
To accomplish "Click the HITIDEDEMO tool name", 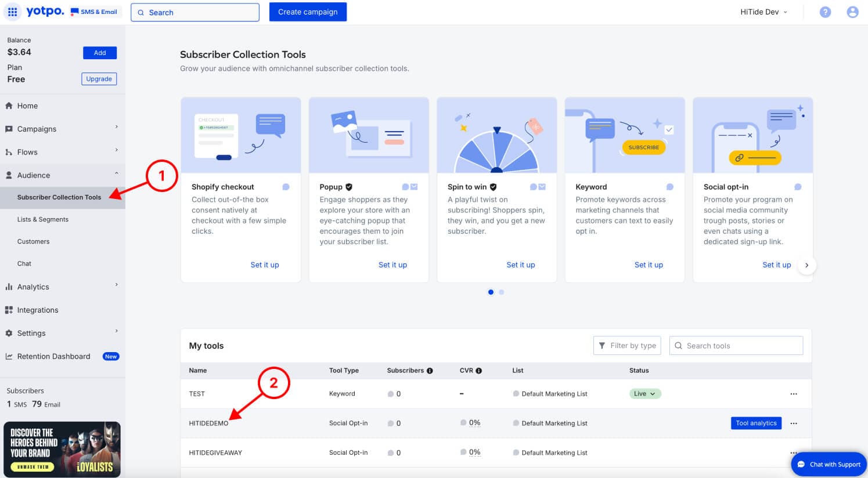I will tap(208, 423).
